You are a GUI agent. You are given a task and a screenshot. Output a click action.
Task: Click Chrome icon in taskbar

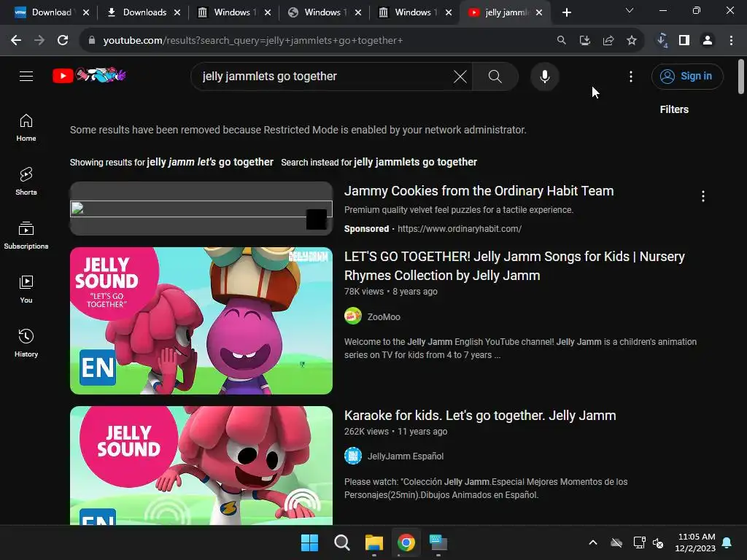pyautogui.click(x=406, y=542)
